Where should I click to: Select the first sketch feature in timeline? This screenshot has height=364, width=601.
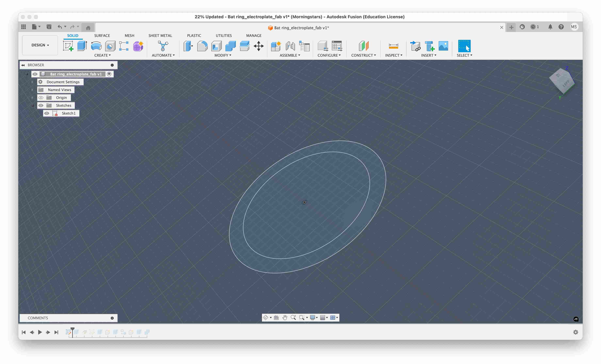[x=68, y=332]
